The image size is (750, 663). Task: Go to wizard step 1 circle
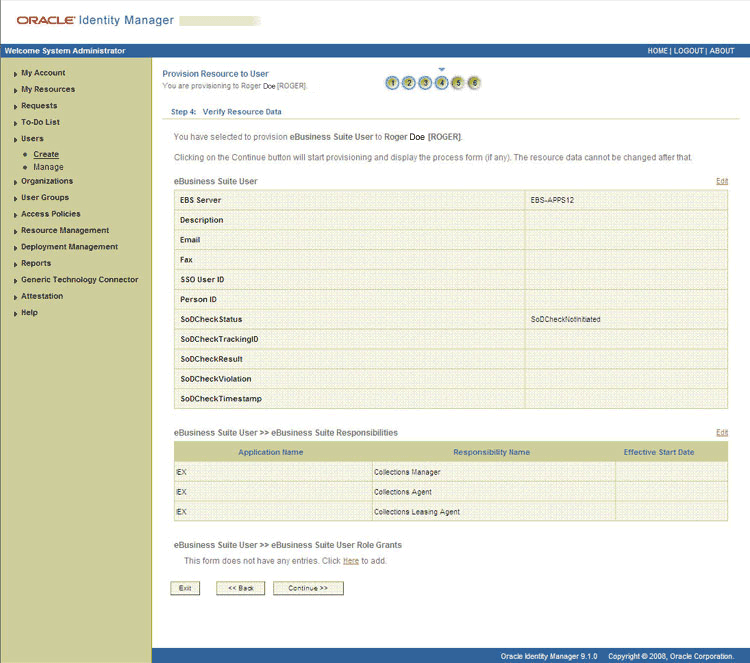tap(392, 83)
